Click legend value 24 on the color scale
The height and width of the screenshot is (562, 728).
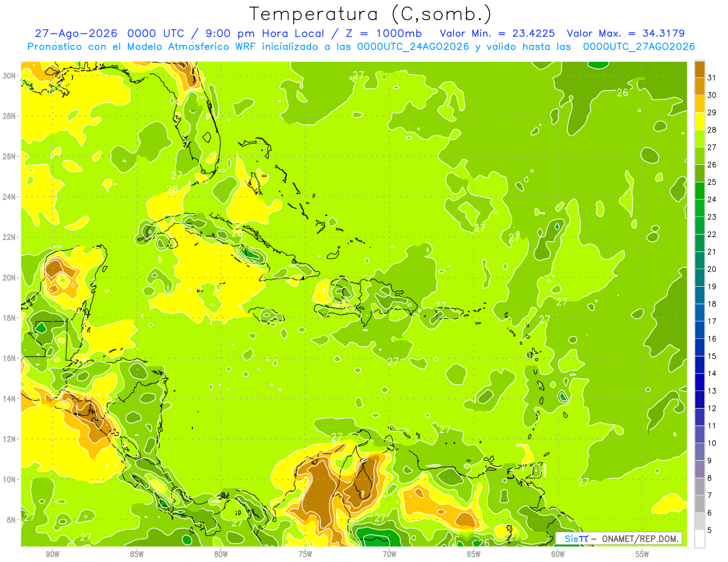(x=712, y=199)
